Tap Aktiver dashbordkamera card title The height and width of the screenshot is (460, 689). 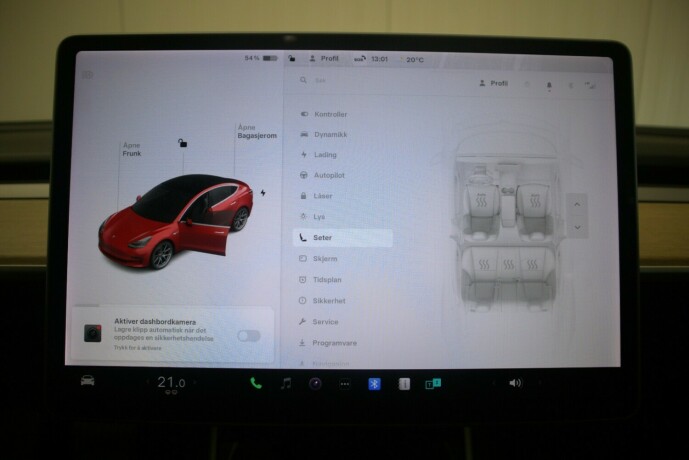click(x=155, y=322)
